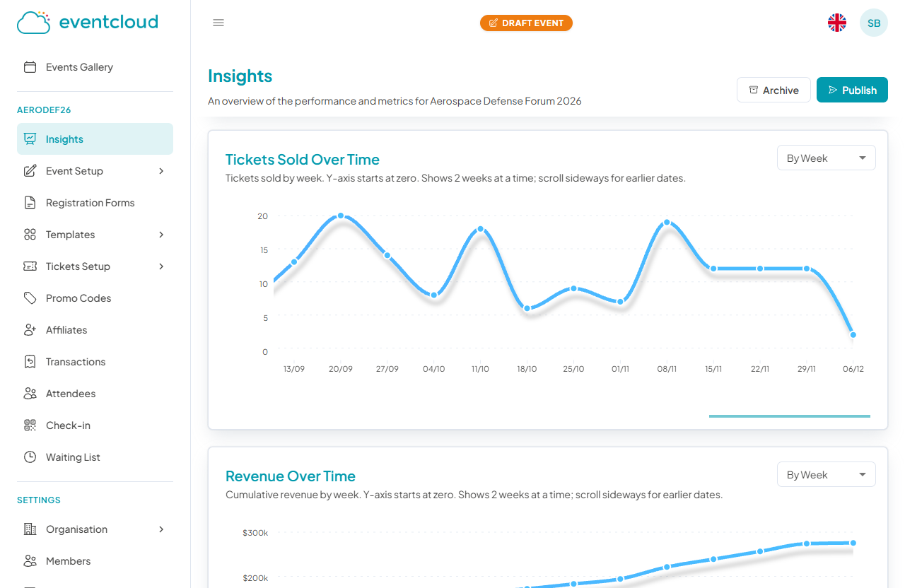Screen dimensions: 905x588
Task: Click the Registration Forms document icon
Action: pyautogui.click(x=30, y=203)
